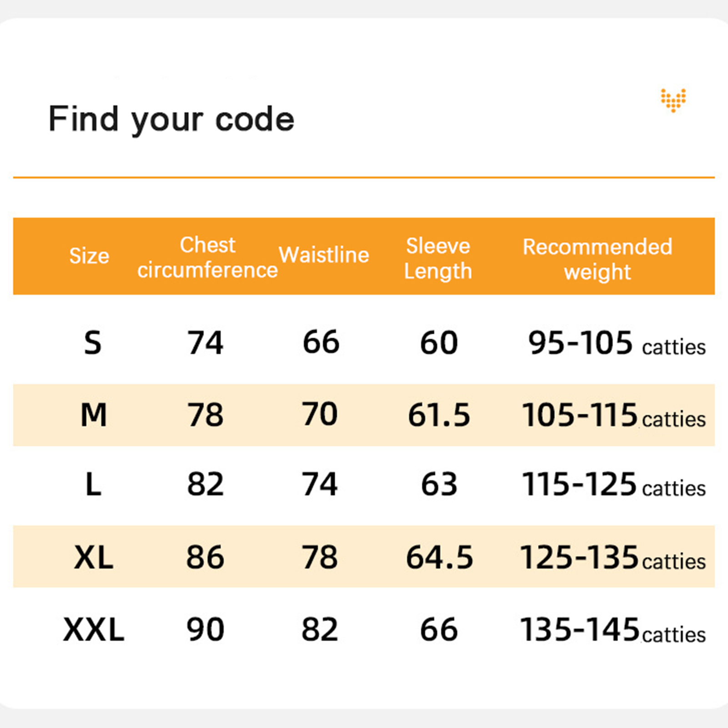Select the 61.5 sleeve length value
This screenshot has height=728, width=728.
pyautogui.click(x=439, y=415)
